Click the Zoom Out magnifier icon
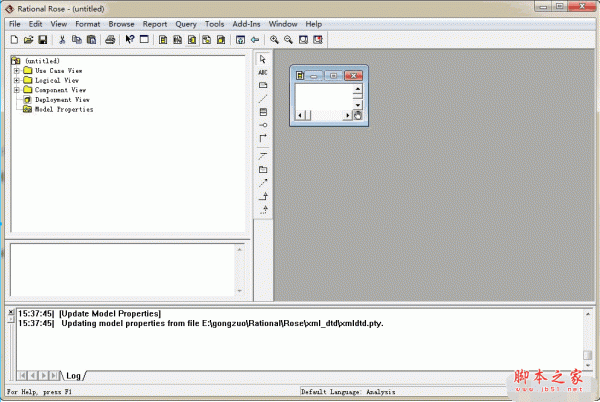This screenshot has height=402, width=600. click(x=289, y=39)
